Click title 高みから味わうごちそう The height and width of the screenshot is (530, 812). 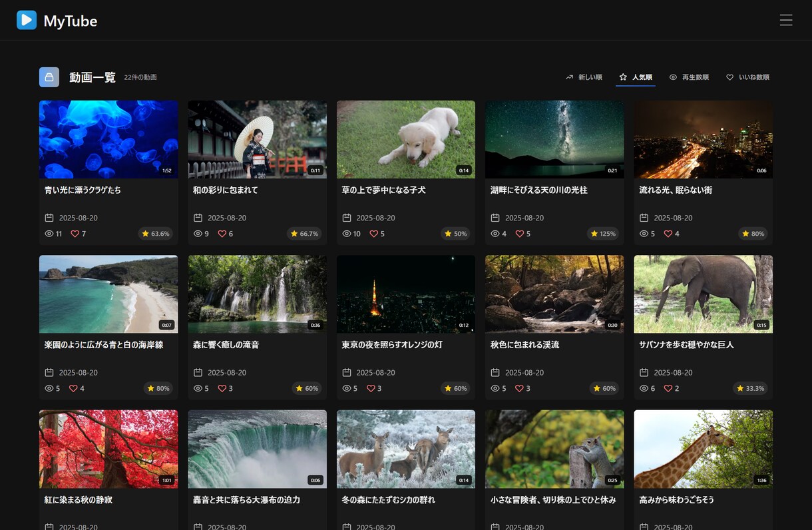coord(677,499)
